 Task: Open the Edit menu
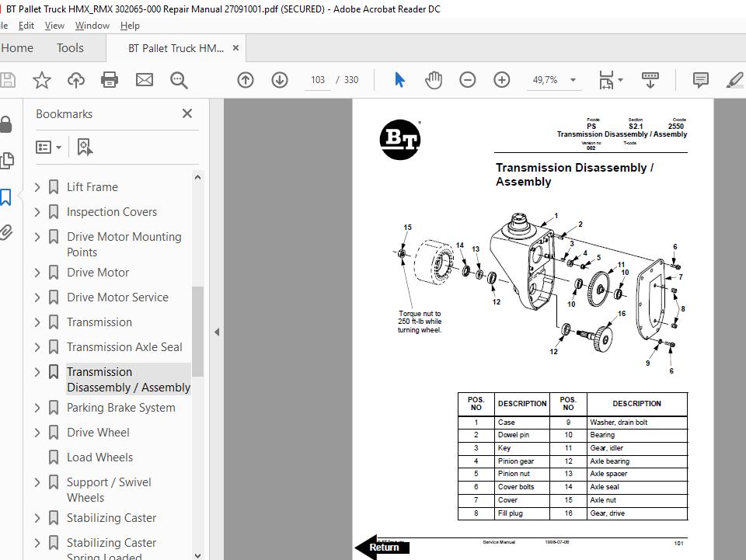coord(26,26)
